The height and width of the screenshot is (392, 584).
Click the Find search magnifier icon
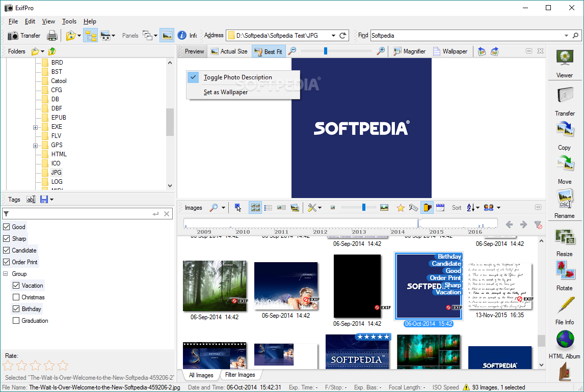click(x=575, y=36)
